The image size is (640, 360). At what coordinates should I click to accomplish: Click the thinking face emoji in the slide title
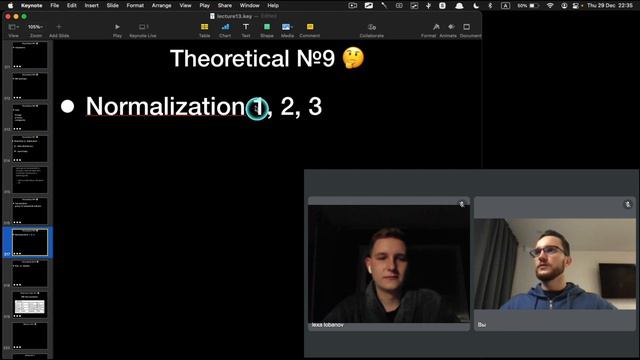[x=353, y=58]
